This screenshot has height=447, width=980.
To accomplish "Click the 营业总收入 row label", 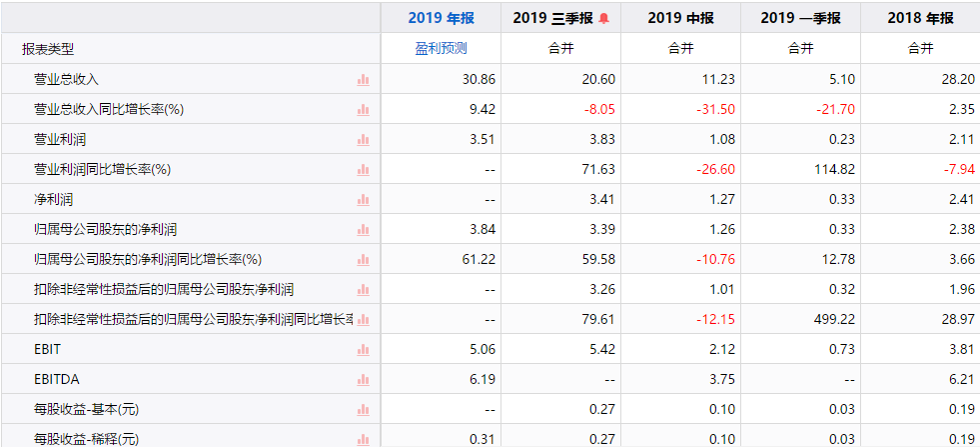I will 66,80.
